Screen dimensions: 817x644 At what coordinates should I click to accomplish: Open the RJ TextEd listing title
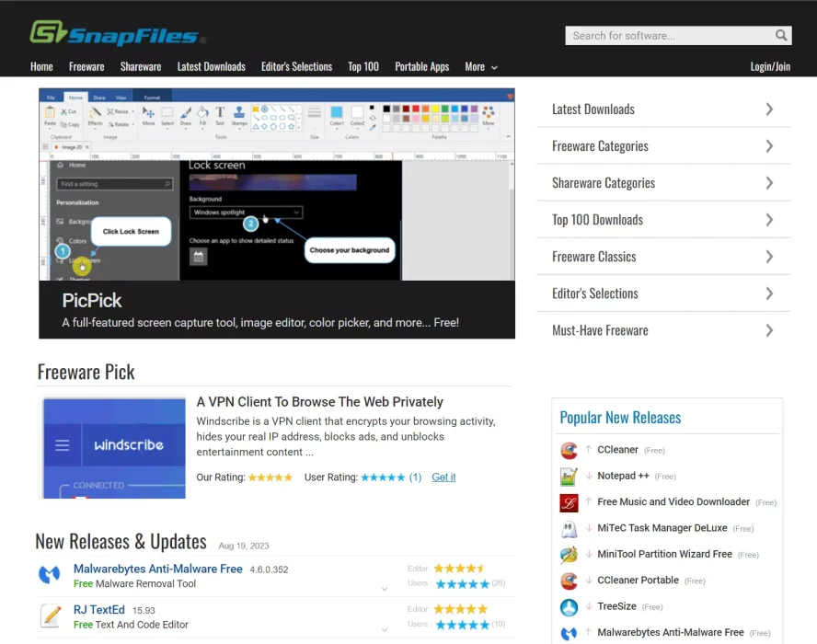(99, 610)
